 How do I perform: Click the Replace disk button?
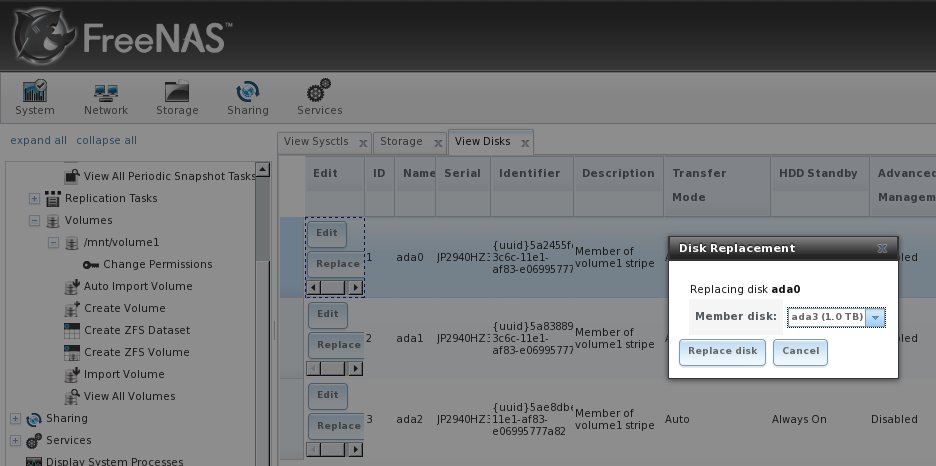pyautogui.click(x=722, y=352)
